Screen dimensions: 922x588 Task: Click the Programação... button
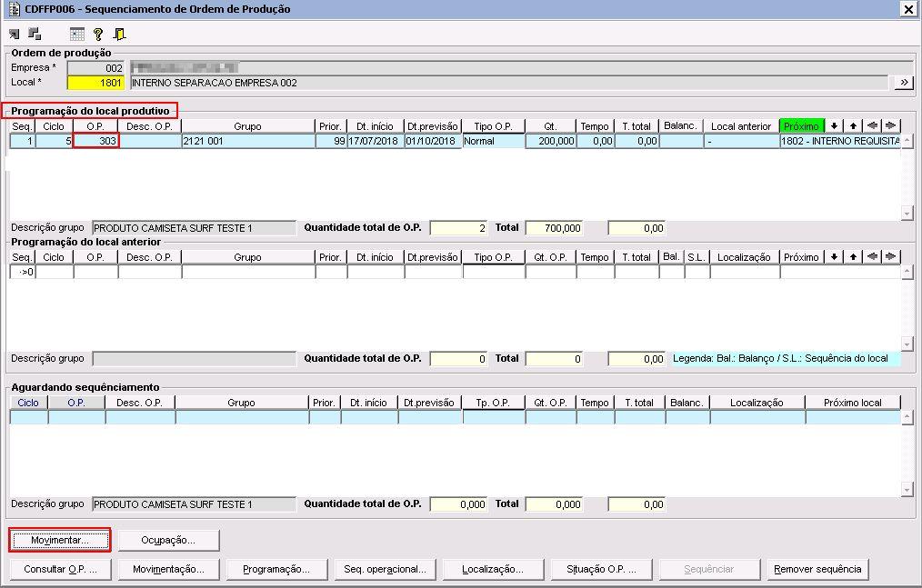(x=276, y=569)
